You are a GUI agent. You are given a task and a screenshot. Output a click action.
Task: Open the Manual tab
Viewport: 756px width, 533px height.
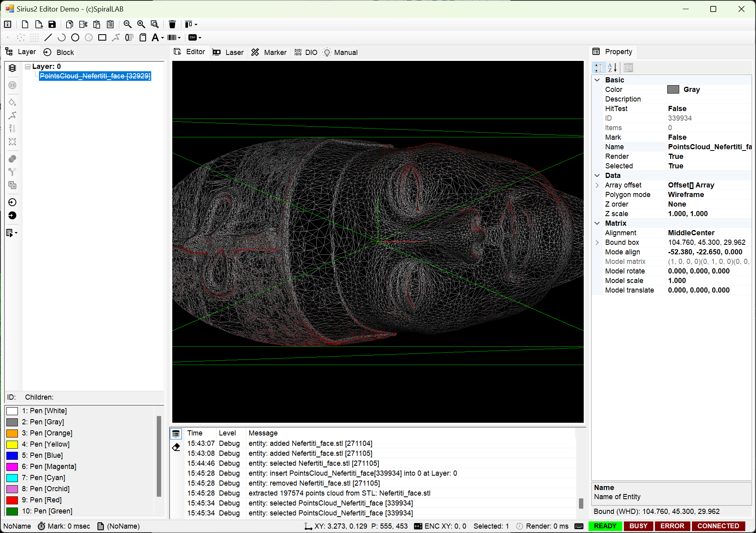(341, 52)
